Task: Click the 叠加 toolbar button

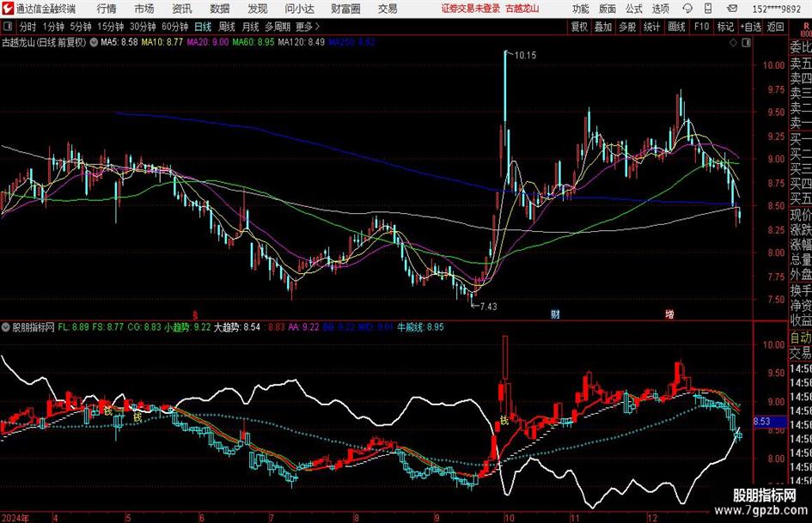Action: point(603,27)
